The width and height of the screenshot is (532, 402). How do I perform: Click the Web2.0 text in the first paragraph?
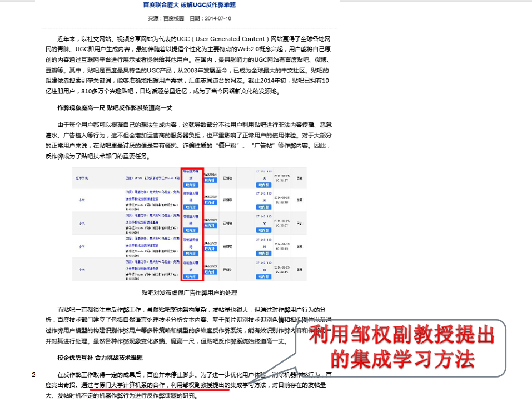248,49
